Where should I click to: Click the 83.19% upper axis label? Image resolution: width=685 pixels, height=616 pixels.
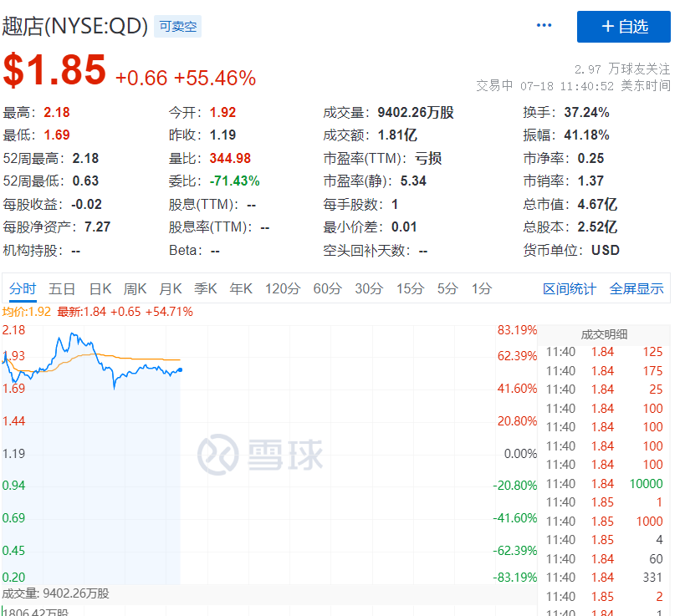[517, 330]
